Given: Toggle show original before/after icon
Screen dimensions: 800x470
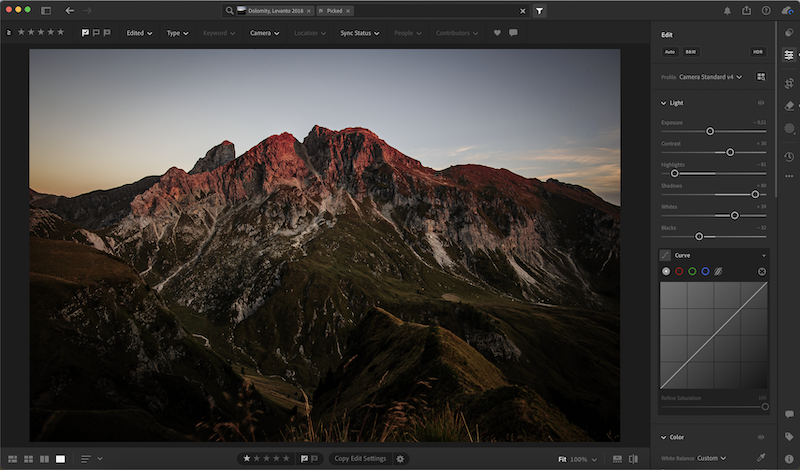Looking at the screenshot, I should (x=633, y=459).
